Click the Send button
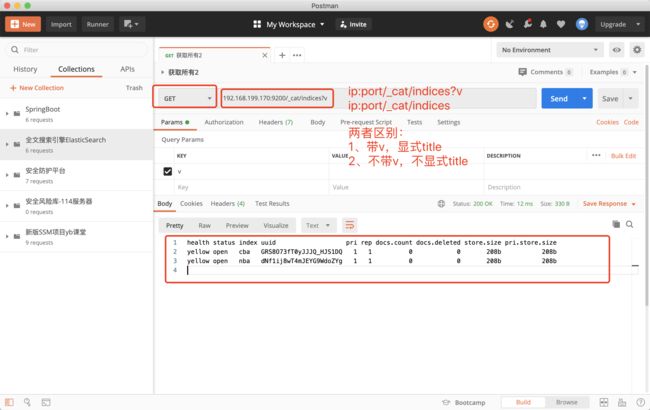 point(559,98)
